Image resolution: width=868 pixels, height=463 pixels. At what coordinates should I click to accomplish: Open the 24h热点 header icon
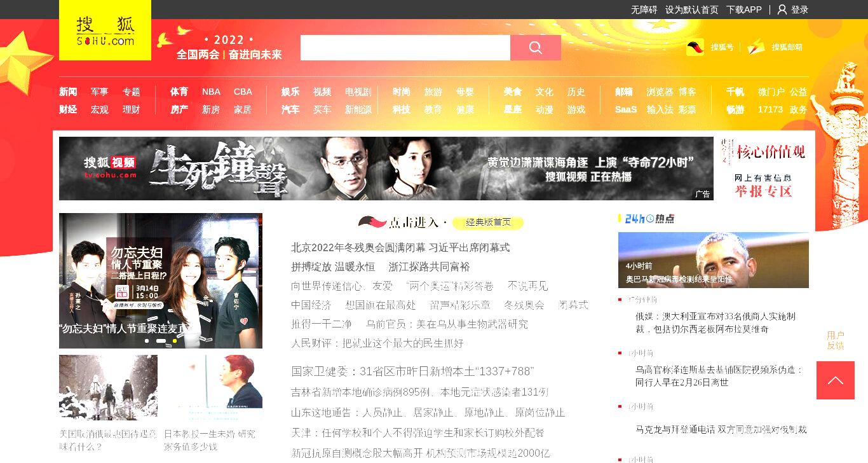[x=646, y=219]
